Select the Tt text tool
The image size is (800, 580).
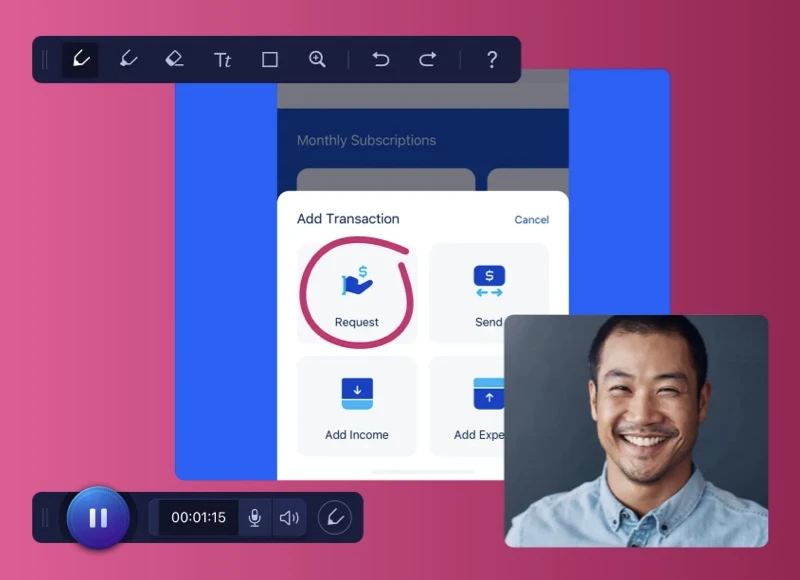click(222, 60)
